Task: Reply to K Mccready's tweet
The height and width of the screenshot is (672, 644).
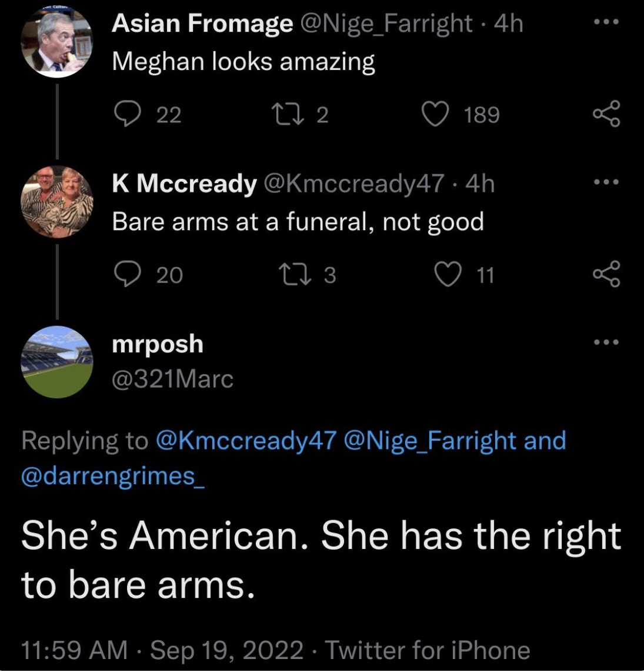Action: [127, 274]
